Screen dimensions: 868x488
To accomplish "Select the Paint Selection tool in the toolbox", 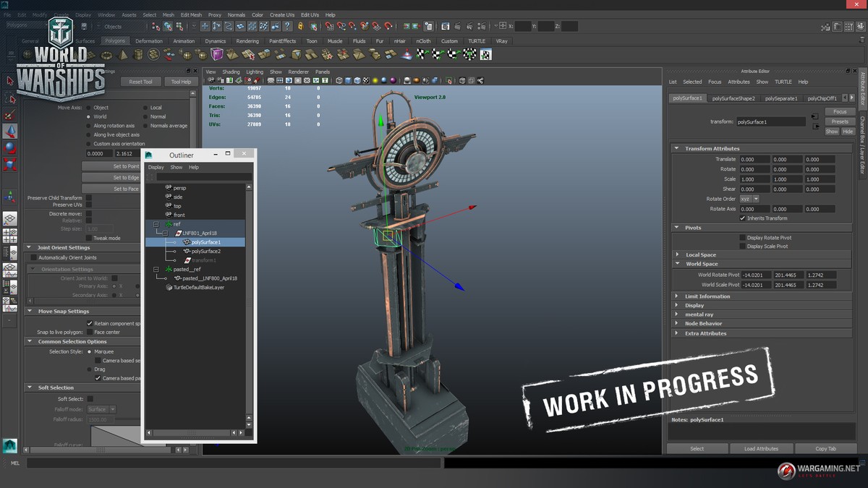I will [10, 115].
